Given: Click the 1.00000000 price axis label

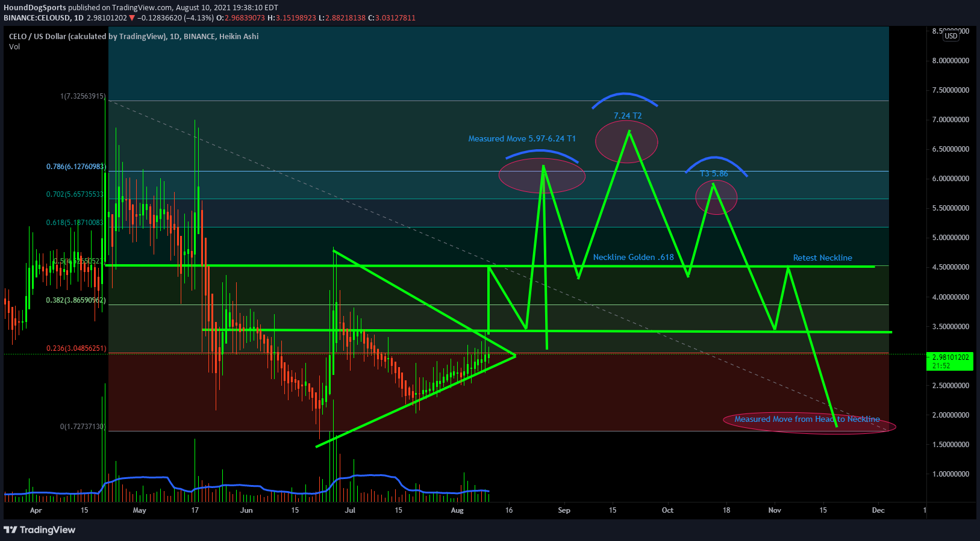Looking at the screenshot, I should point(950,474).
